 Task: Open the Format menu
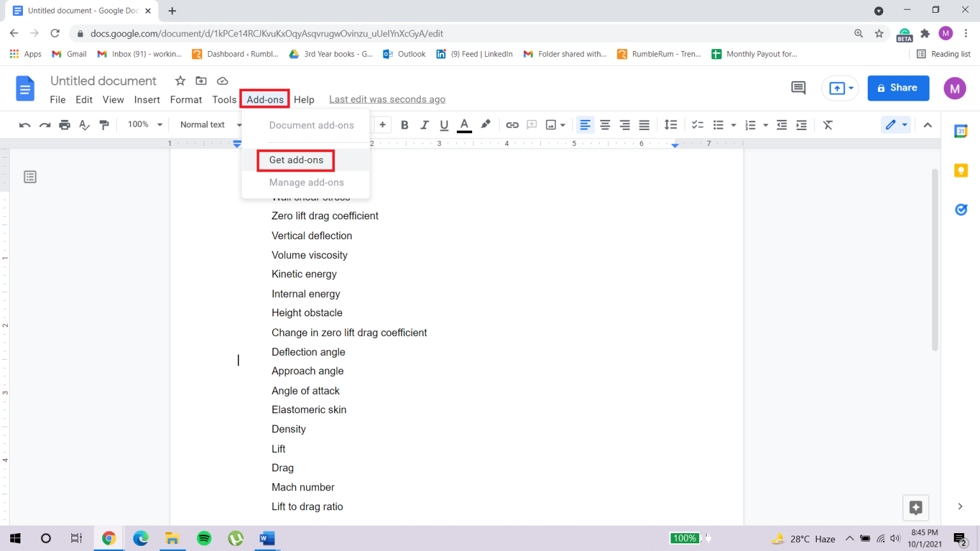[186, 99]
